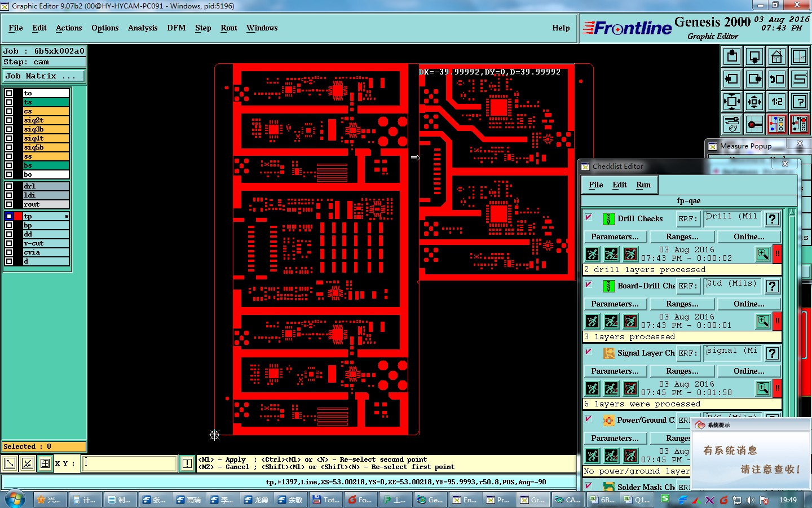Open the Edit menu in Checklist Editor
Image resolution: width=812 pixels, height=508 pixels.
pyautogui.click(x=620, y=185)
